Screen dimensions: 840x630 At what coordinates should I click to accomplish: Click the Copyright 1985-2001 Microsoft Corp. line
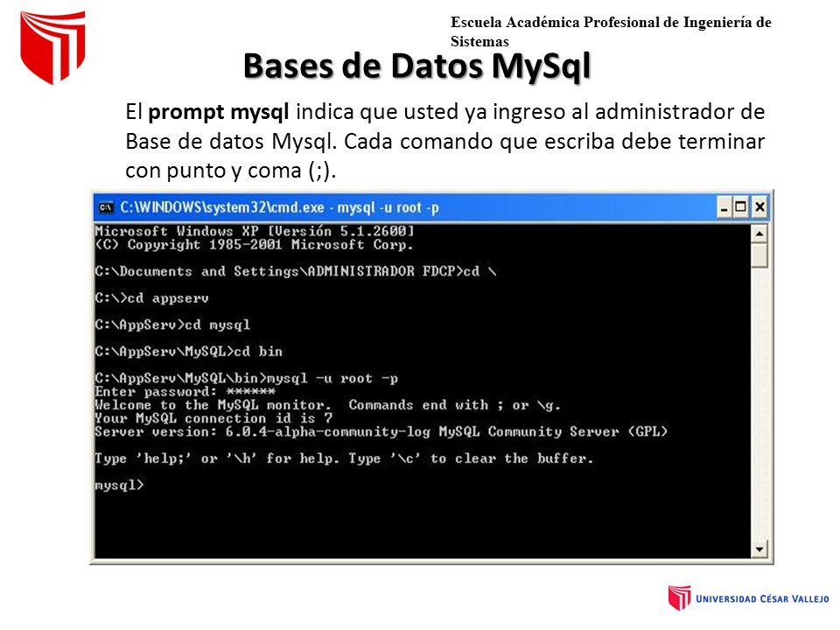coord(254,245)
